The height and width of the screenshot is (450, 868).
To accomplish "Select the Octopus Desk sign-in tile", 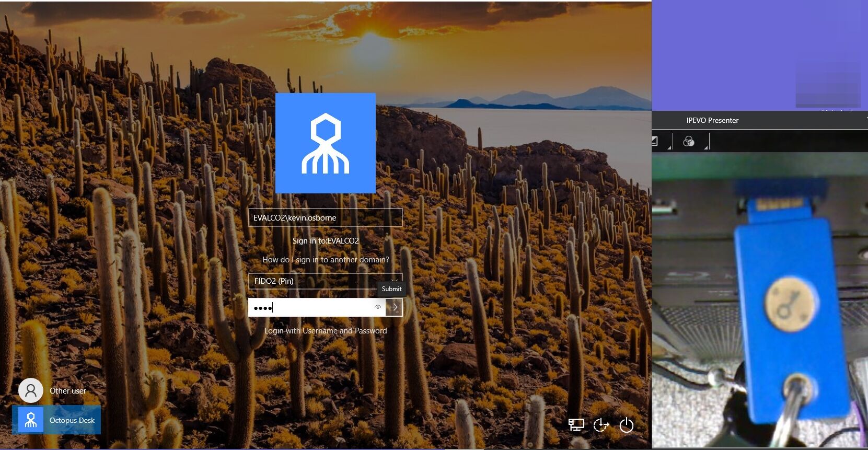I will (56, 420).
